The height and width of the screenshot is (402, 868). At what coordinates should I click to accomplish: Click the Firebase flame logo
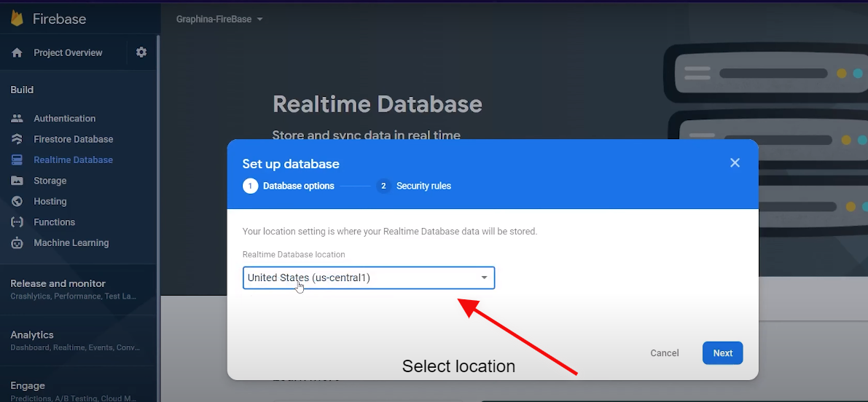[x=17, y=19]
